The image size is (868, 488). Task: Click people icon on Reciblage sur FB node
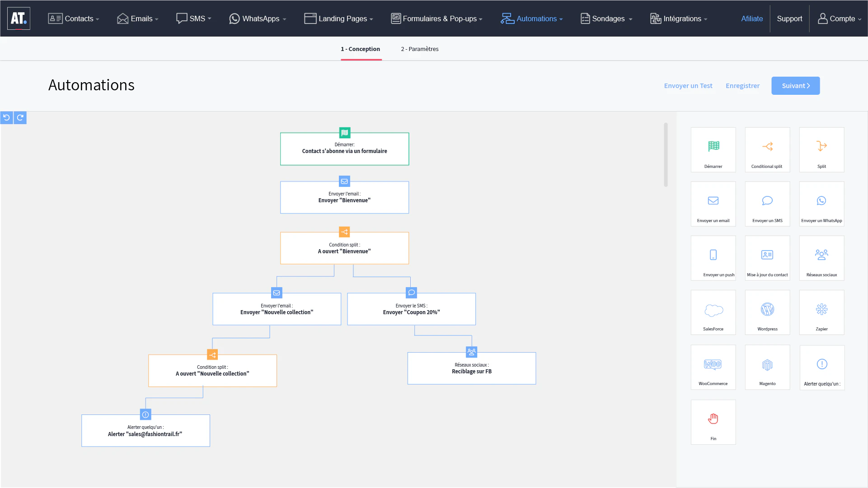(471, 352)
